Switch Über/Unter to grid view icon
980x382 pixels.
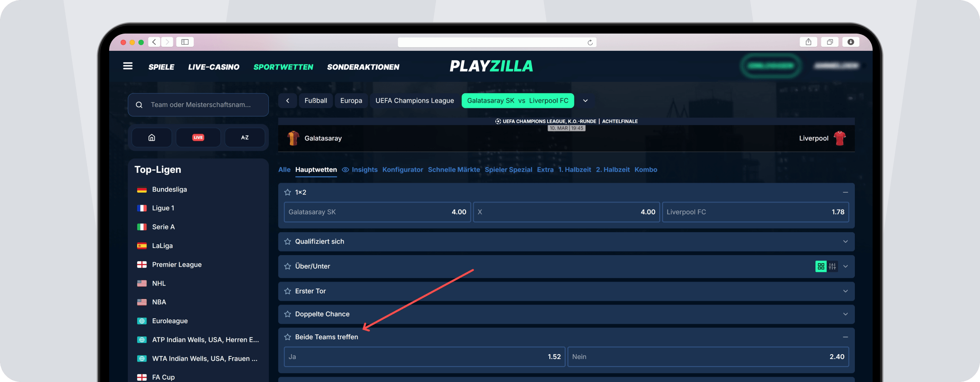tap(821, 266)
